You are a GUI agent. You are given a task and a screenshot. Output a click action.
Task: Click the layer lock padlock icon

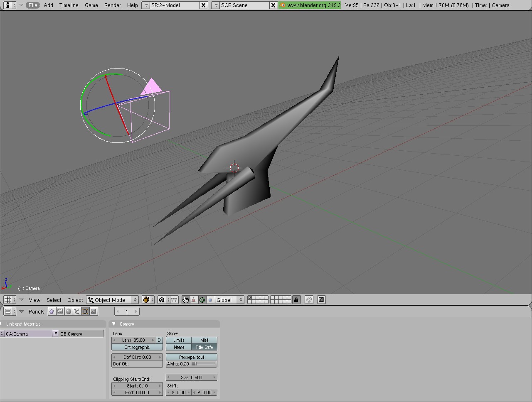(296, 300)
